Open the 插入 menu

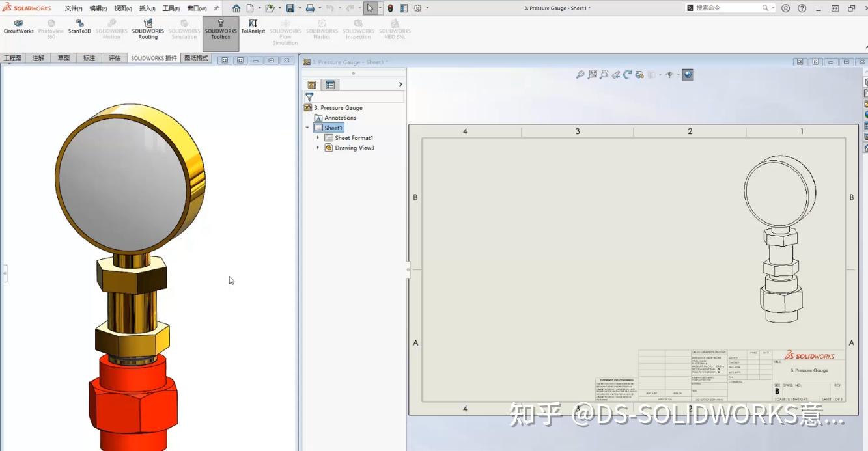pos(147,8)
